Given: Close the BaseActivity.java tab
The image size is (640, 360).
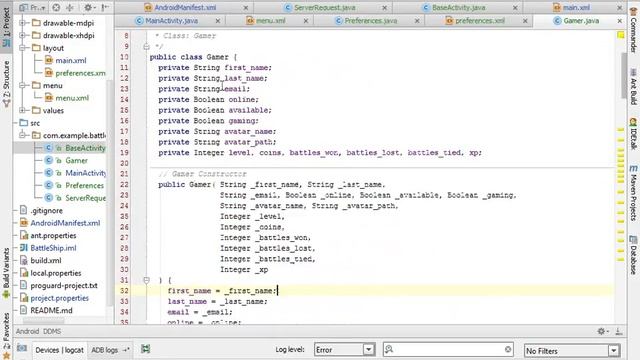Looking at the screenshot, I should click(x=515, y=8).
